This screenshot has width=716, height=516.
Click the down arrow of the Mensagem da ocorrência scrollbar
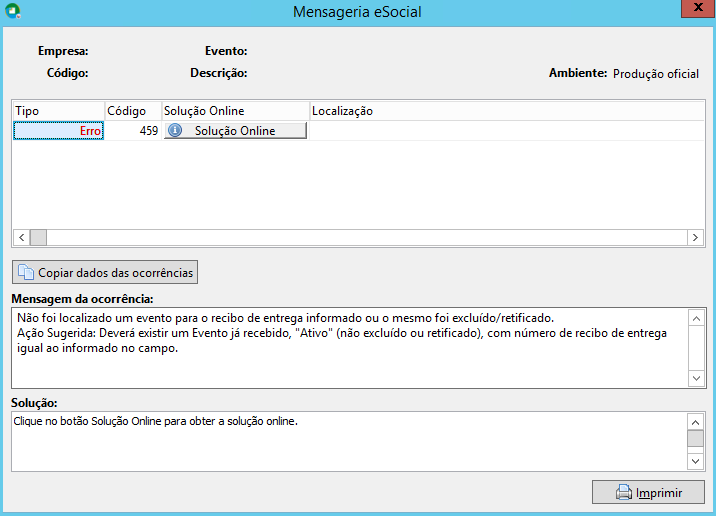coord(696,378)
